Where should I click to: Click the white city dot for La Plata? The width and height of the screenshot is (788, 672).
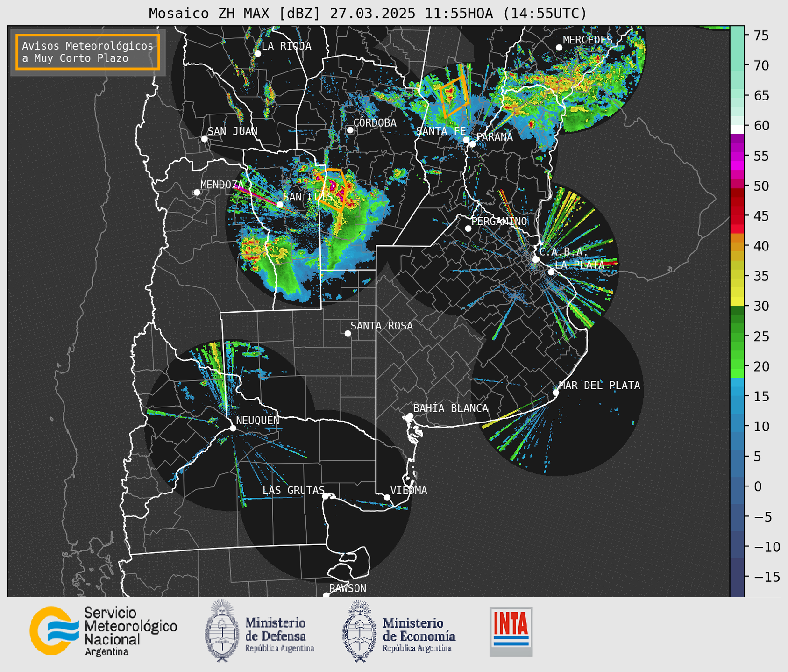551,272
